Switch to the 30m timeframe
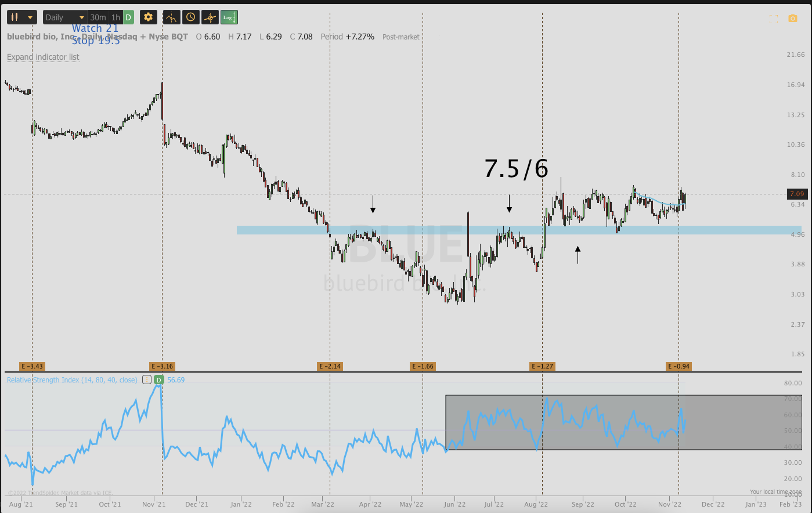 [x=98, y=17]
